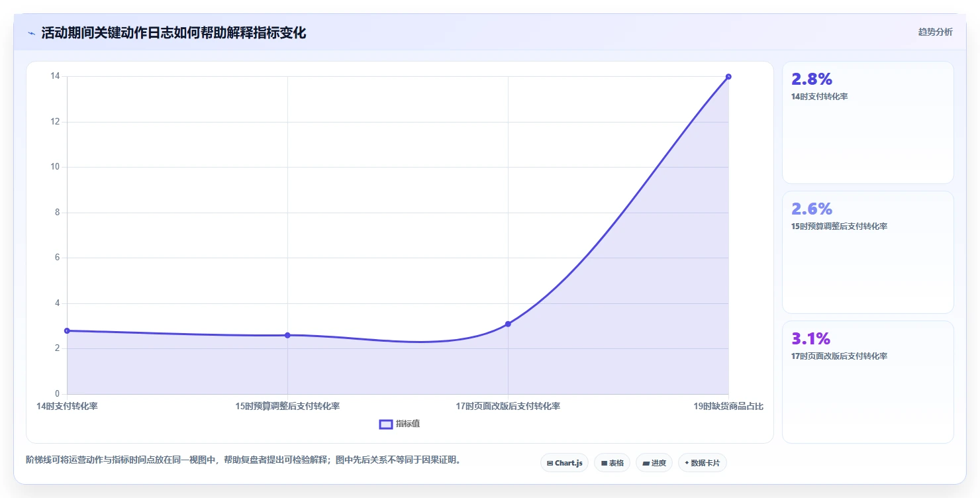The height and width of the screenshot is (498, 980).
Task: Click y-axis tick label 6
Action: tap(57, 258)
